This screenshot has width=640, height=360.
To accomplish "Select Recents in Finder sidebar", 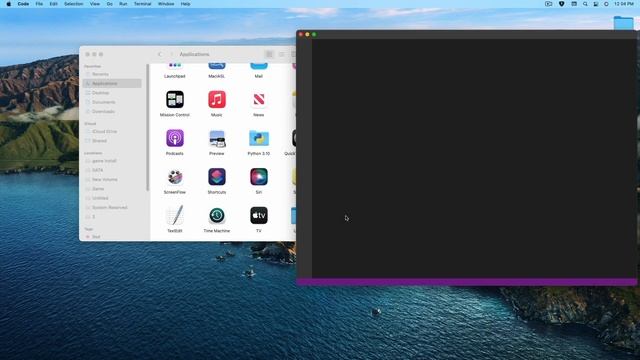I will coord(112,74).
